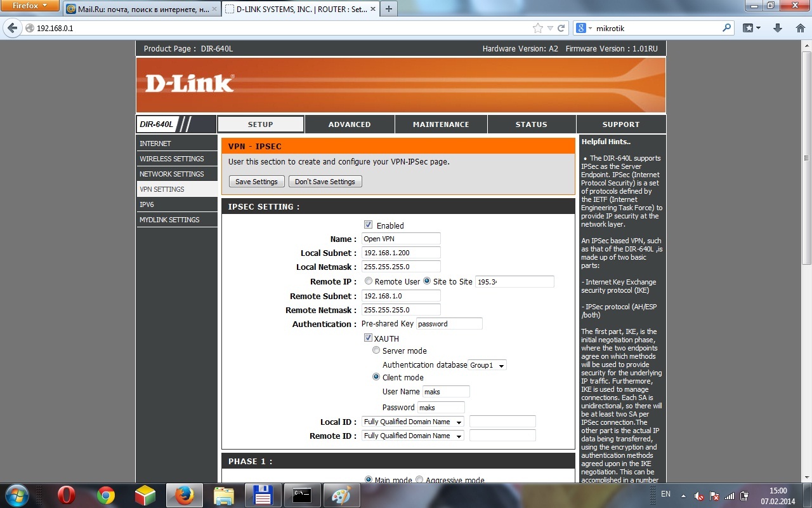The image size is (812, 508).
Task: Switch the EN input language indicator
Action: click(665, 494)
